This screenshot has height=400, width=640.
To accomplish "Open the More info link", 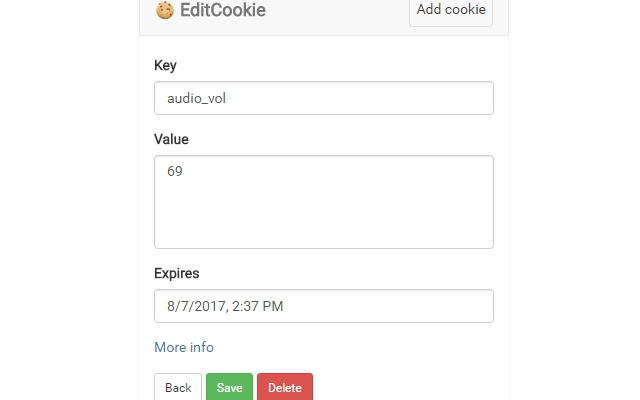I will pyautogui.click(x=183, y=347).
